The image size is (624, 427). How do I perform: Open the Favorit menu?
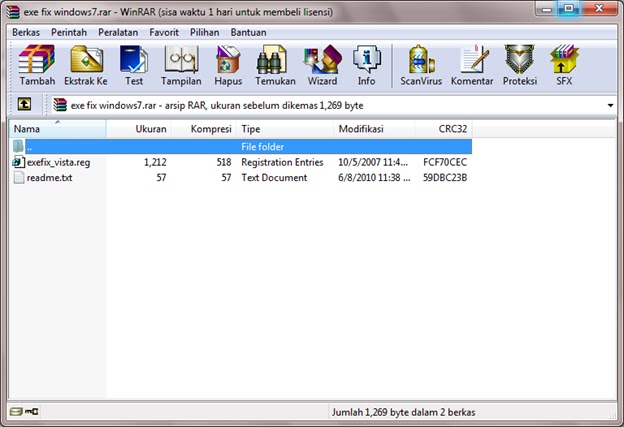click(164, 32)
